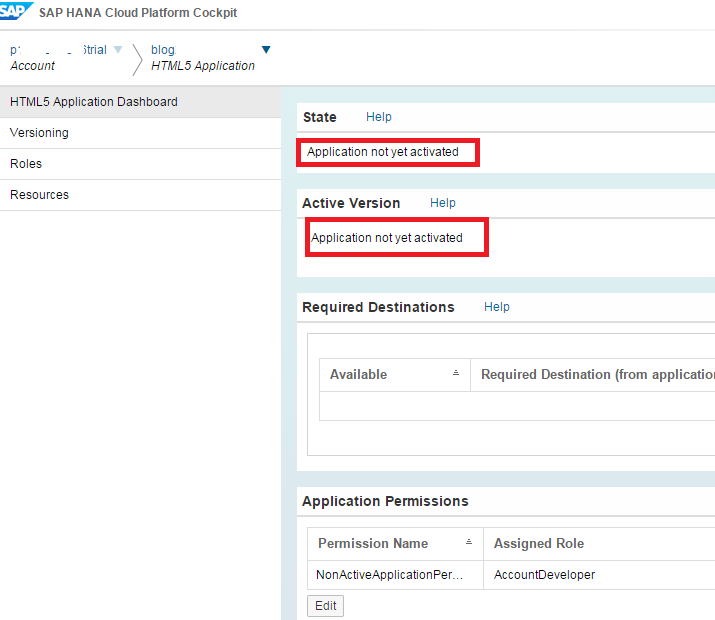Click the Edit permissions button

pos(325,606)
